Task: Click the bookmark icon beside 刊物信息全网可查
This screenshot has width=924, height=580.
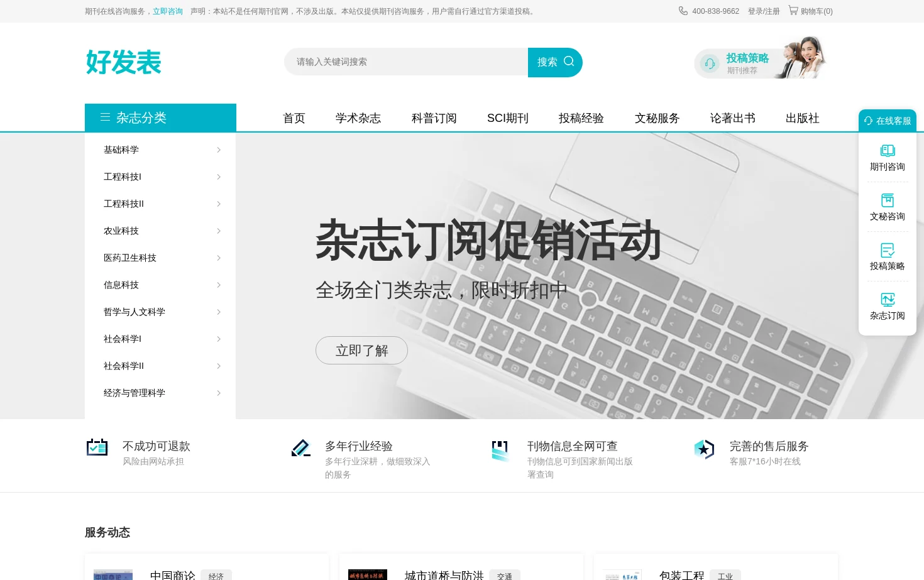Action: [x=500, y=451]
